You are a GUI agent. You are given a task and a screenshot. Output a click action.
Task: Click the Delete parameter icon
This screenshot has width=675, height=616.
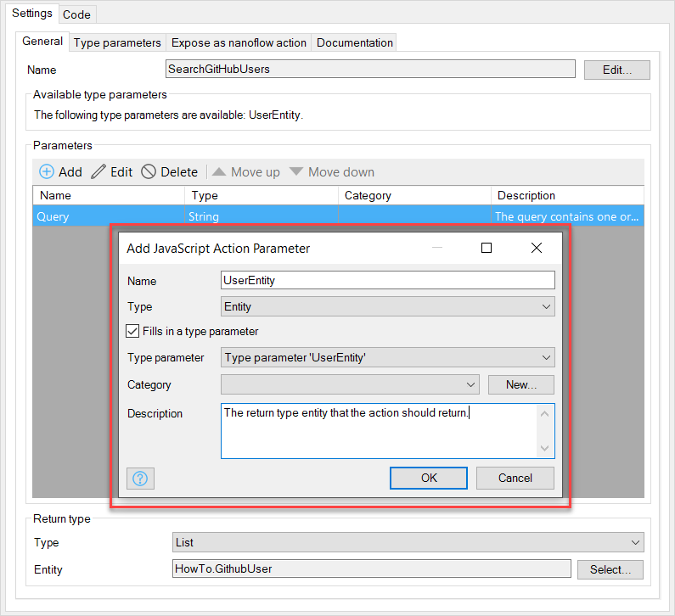(x=149, y=172)
